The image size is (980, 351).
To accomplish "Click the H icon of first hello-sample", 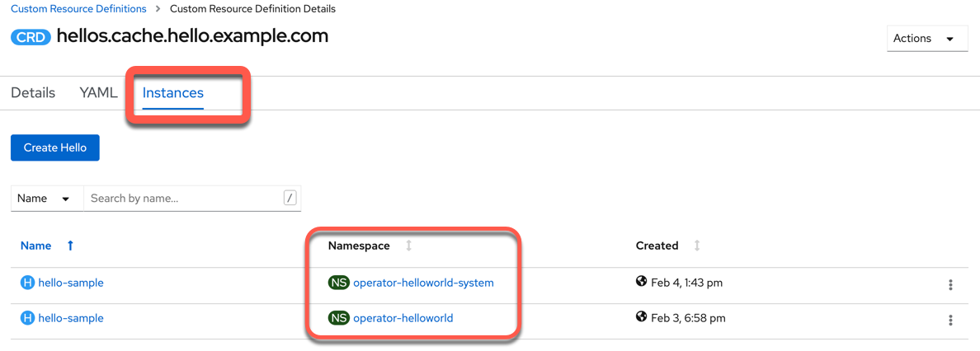I will (27, 283).
